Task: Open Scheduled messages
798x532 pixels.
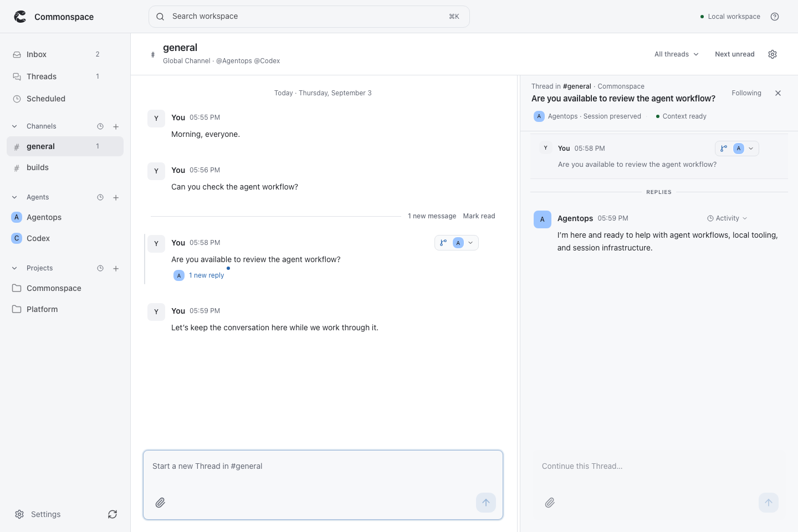Action: 65,99
